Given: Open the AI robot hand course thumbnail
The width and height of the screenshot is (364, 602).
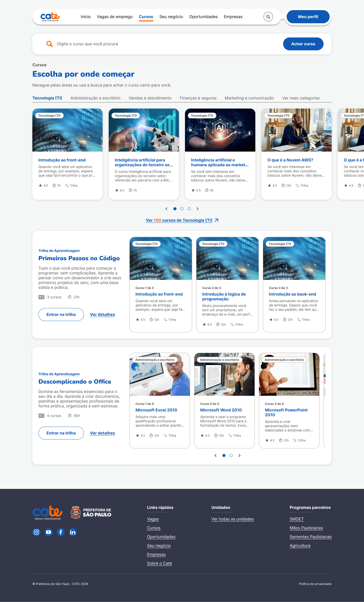Looking at the screenshot, I should (144, 130).
